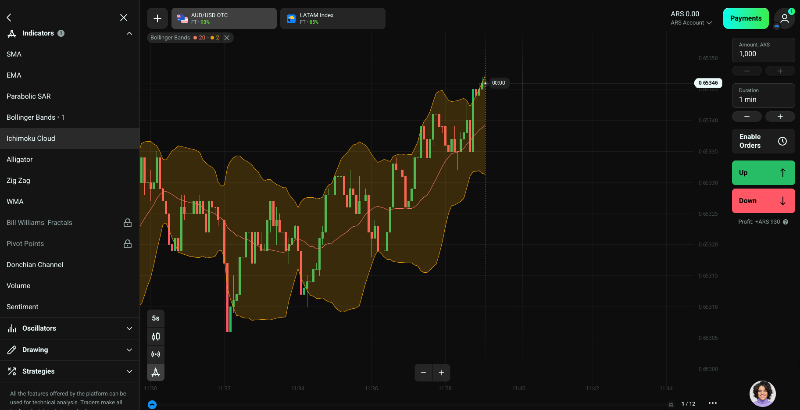
Task: Click Enable Orders button
Action: [763, 141]
